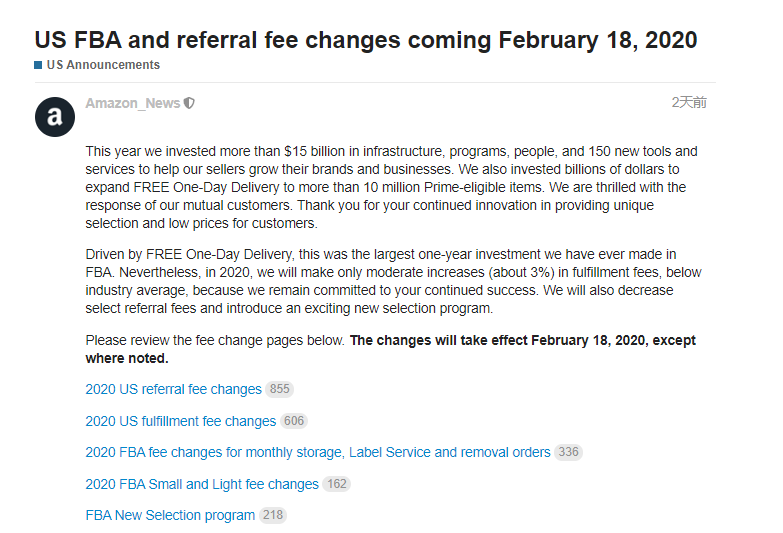Image resolution: width=783 pixels, height=533 pixels.
Task: Click the 218 click-count badge
Action: tap(272, 515)
